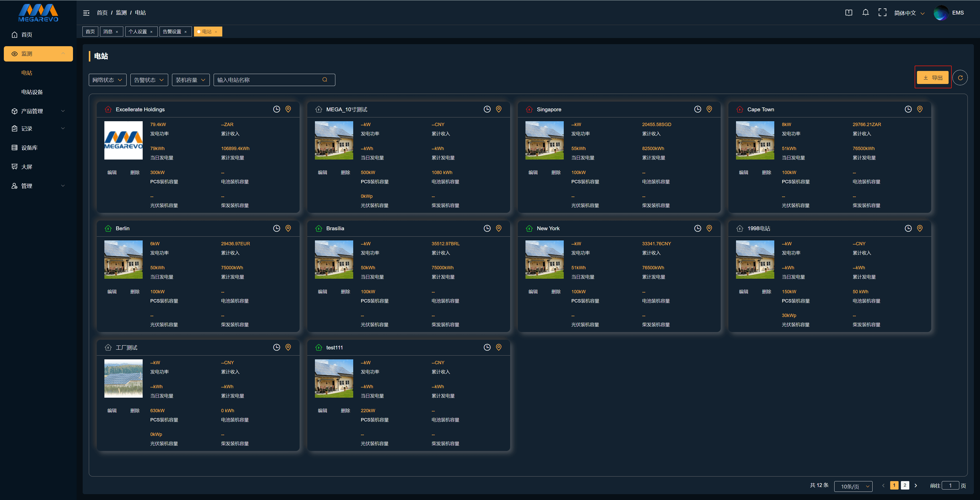This screenshot has width=980, height=500.
Task: Collapse the sidebar with the hamburger icon
Action: (x=86, y=13)
